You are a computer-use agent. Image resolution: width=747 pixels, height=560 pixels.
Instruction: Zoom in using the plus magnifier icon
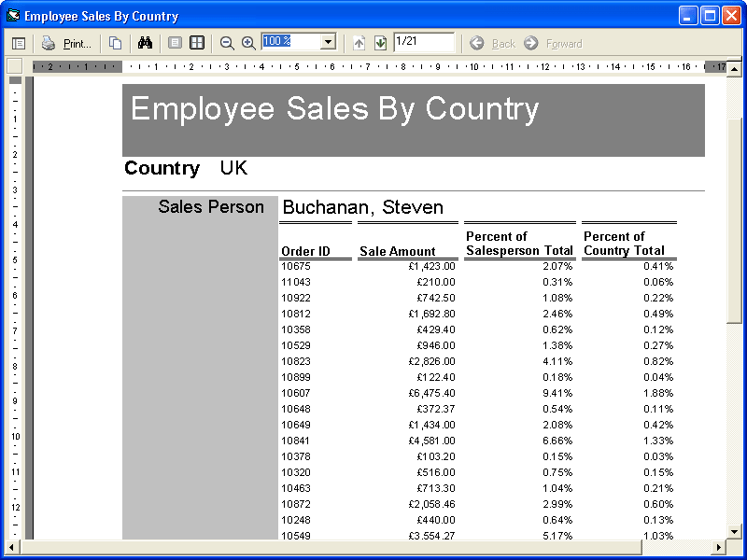[247, 43]
